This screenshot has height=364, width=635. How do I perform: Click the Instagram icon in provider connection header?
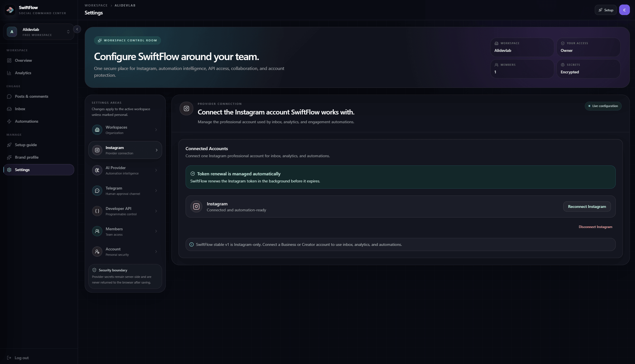click(x=186, y=108)
